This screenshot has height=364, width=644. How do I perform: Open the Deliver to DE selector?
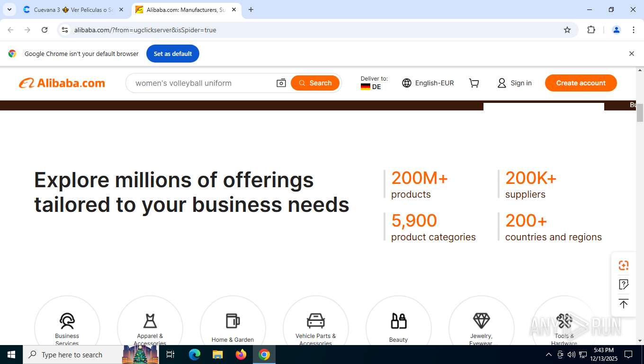374,83
